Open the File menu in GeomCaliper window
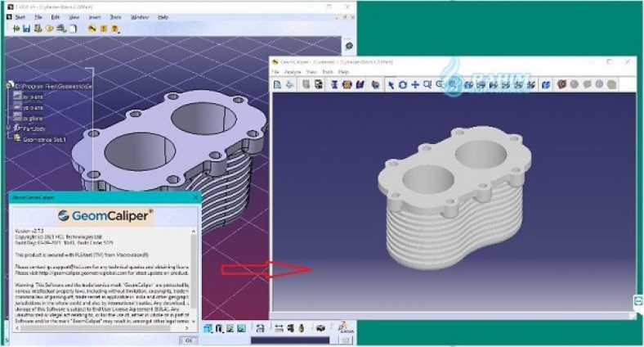644x347 pixels. tap(276, 72)
